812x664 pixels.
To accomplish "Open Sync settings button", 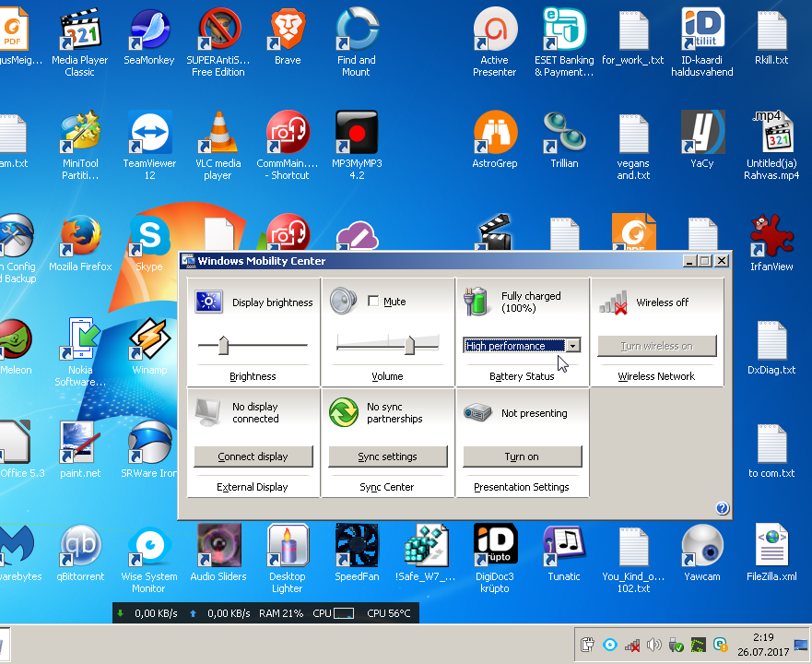I will pyautogui.click(x=387, y=456).
